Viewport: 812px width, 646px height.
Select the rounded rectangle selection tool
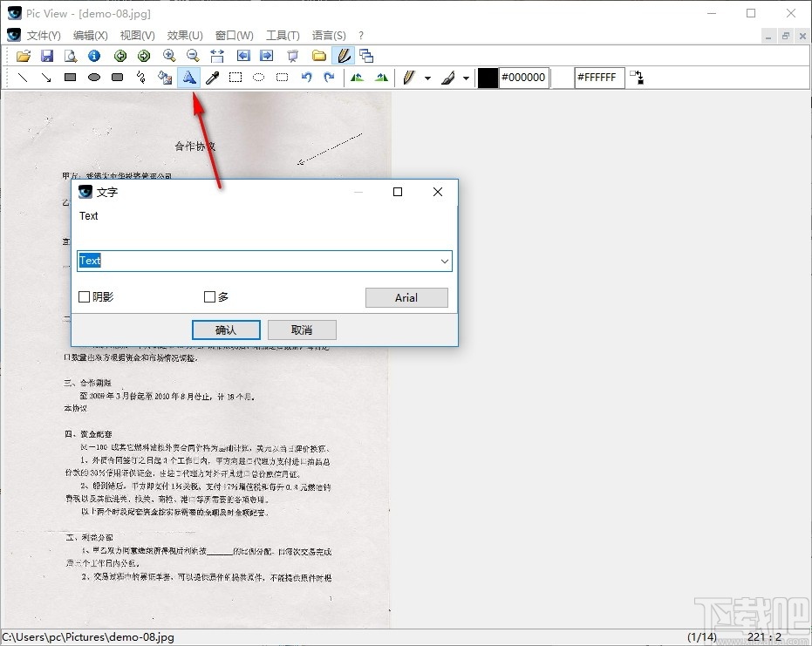coord(283,78)
